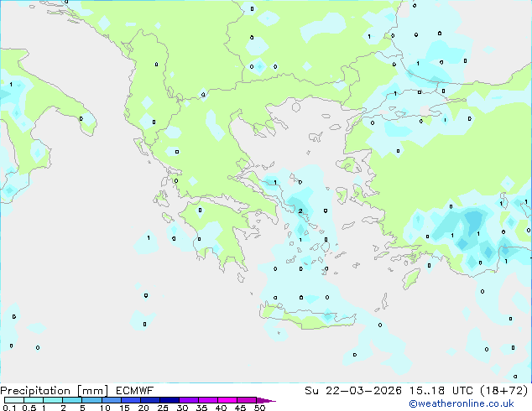The width and height of the screenshot is (532, 411).
Task: Click the 1–2 mm legend swatch
Action: tap(53, 400)
